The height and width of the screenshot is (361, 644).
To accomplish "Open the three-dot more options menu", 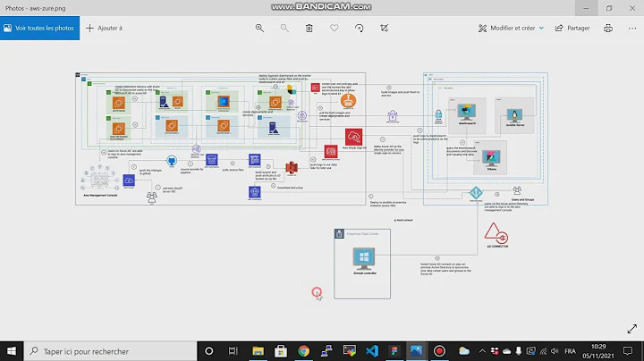I will pos(632,28).
